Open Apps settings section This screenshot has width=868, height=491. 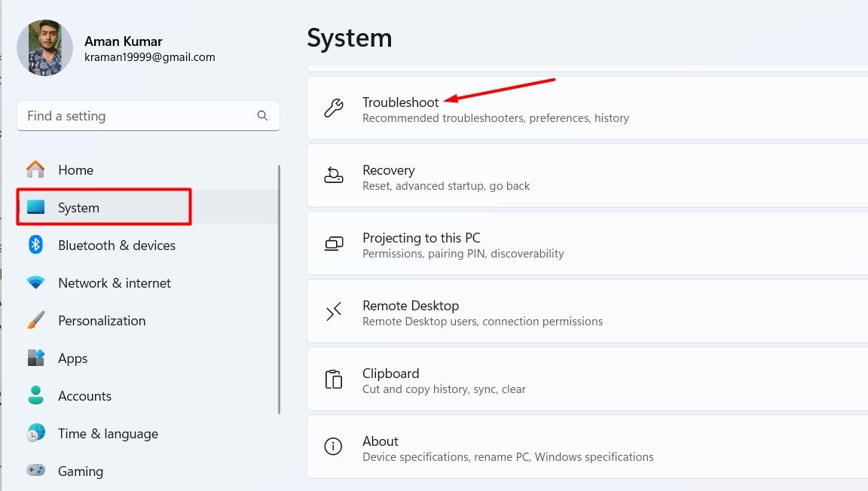pos(148,358)
